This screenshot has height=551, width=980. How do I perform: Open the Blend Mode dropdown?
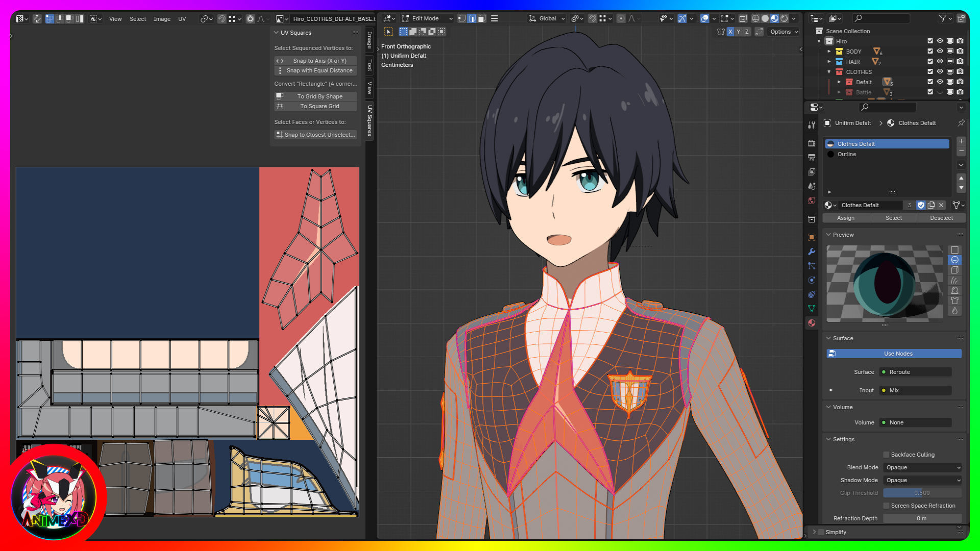pyautogui.click(x=923, y=467)
